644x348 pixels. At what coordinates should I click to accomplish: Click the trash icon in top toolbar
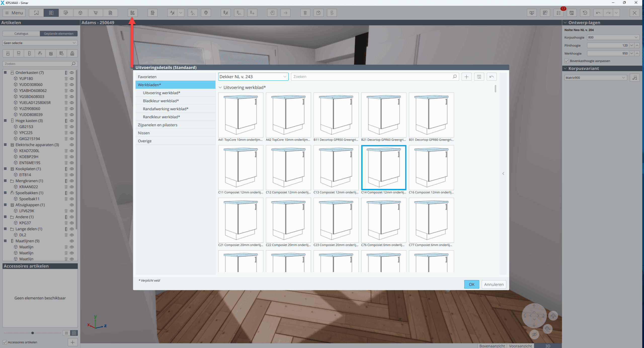click(x=305, y=13)
